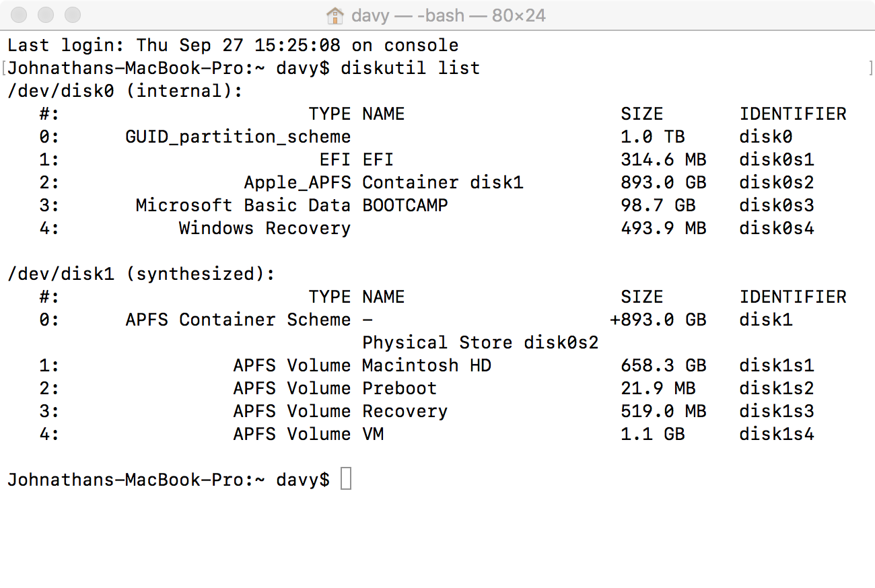Click the "1.0 TB" size value
875x588 pixels.
coord(652,137)
